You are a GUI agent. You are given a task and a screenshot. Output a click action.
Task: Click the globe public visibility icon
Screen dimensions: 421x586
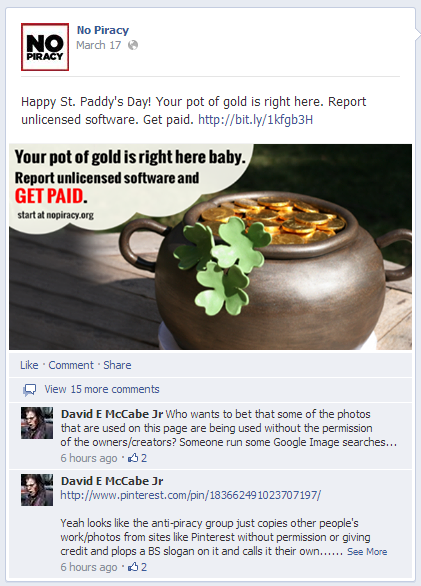[x=133, y=45]
